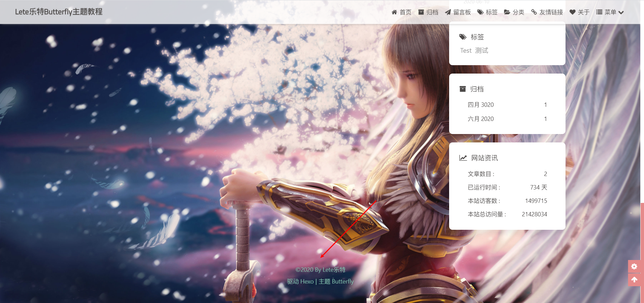Click the archive box icon in navbar
644x303 pixels.
click(x=421, y=12)
